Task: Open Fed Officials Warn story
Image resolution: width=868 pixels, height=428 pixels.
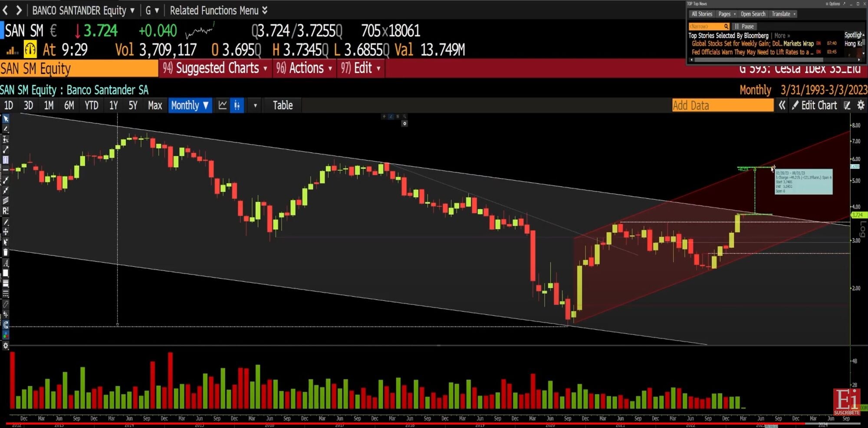Action: click(753, 52)
